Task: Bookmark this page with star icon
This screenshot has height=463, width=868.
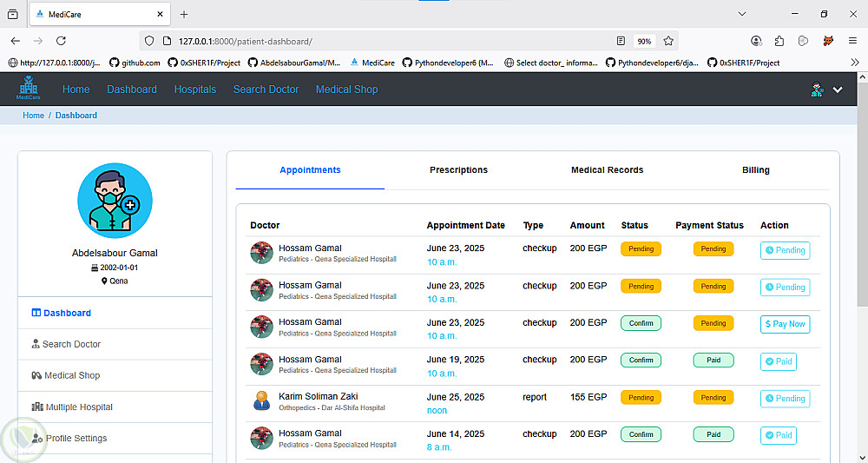Action: pos(668,41)
